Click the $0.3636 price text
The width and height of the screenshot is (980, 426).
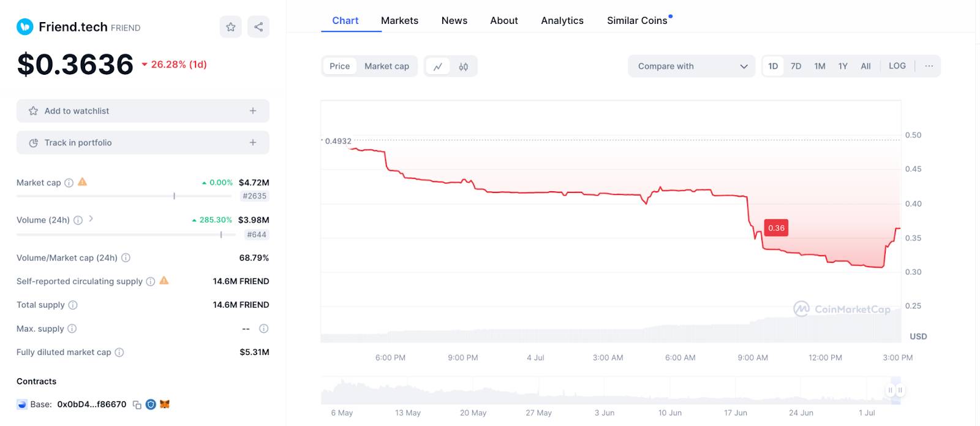(x=75, y=64)
